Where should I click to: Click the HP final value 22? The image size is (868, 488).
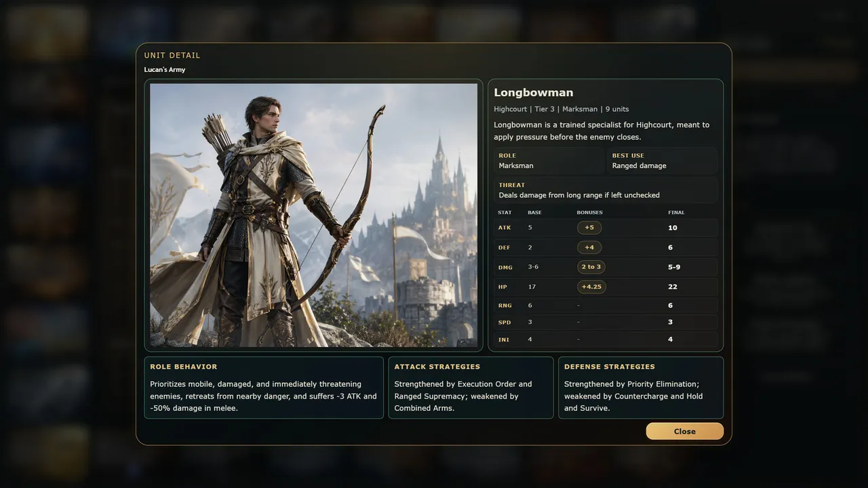(673, 287)
